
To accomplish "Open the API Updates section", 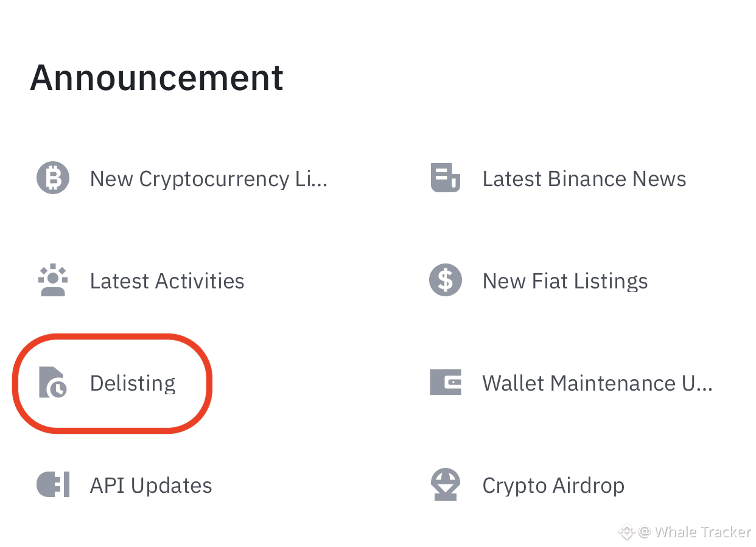I will point(151,485).
